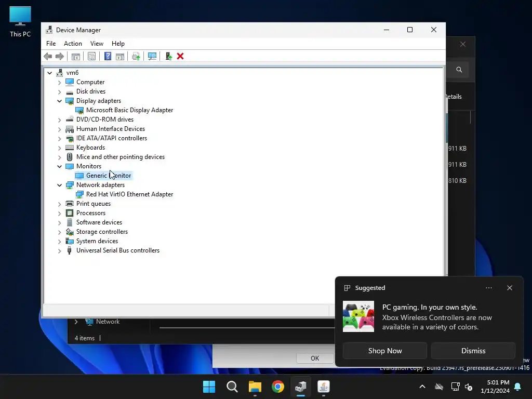Collapse the Monitors category
Image resolution: width=532 pixels, height=399 pixels.
pos(60,166)
